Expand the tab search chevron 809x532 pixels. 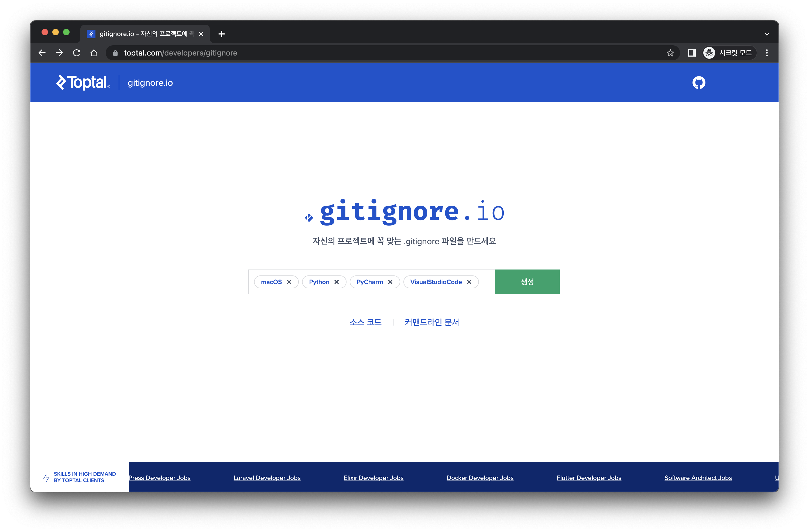[766, 34]
